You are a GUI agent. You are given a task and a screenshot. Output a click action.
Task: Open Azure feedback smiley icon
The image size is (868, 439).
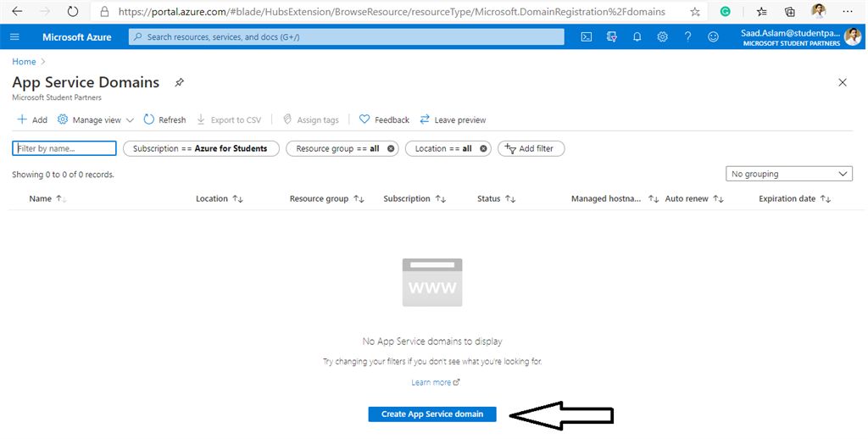click(x=713, y=37)
